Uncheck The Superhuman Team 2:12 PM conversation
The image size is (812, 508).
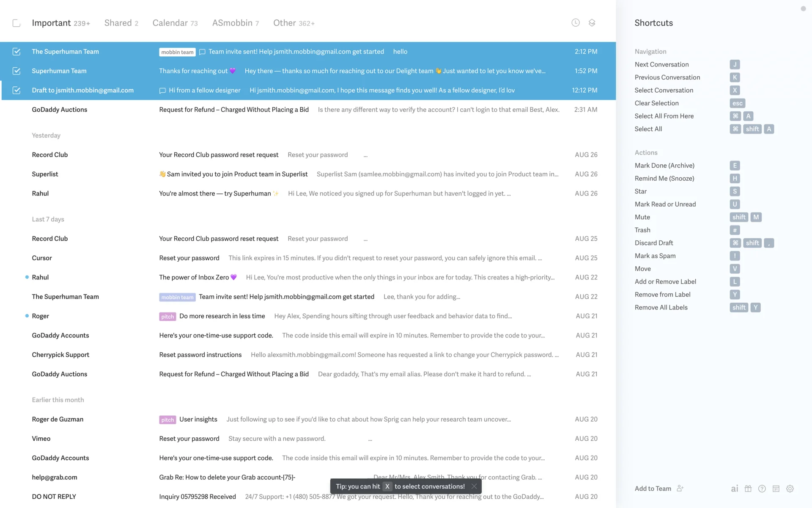tap(16, 52)
